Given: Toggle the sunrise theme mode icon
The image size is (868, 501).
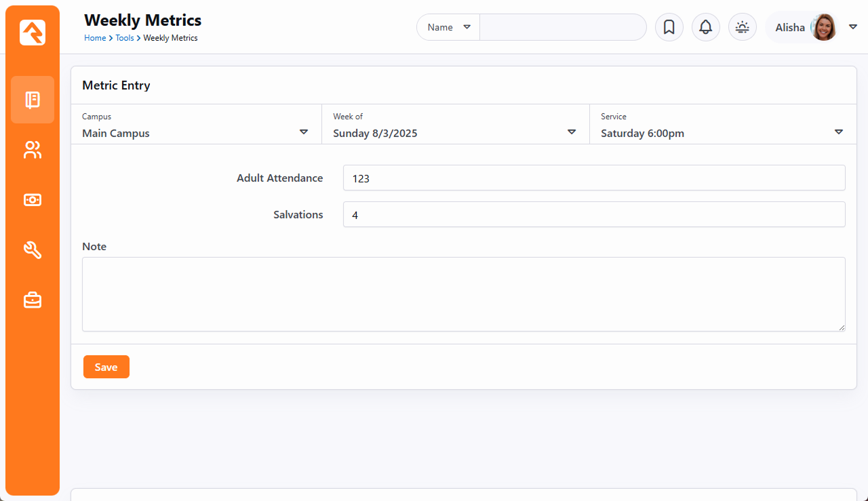Looking at the screenshot, I should coord(742,27).
